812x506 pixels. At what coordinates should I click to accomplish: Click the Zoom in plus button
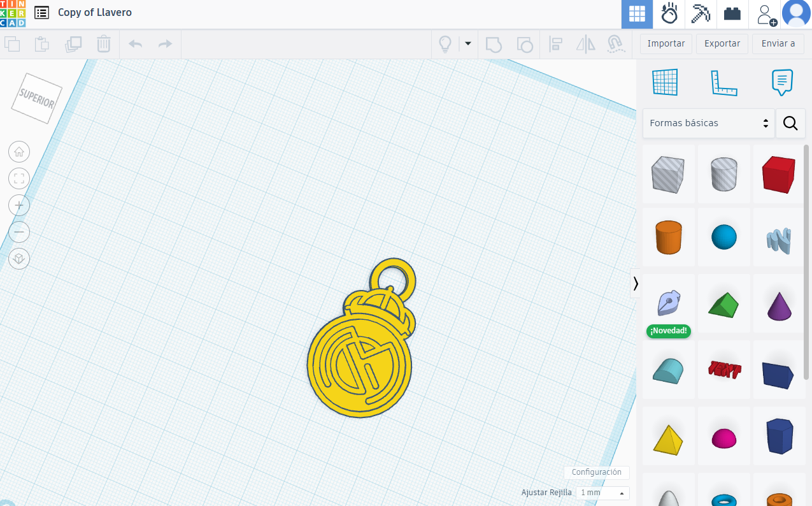[x=19, y=205]
